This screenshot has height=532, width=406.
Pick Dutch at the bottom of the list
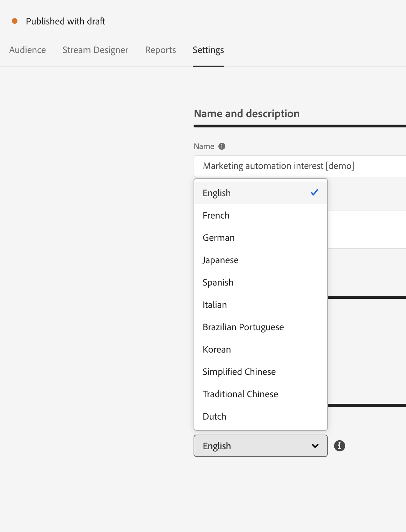click(x=214, y=416)
